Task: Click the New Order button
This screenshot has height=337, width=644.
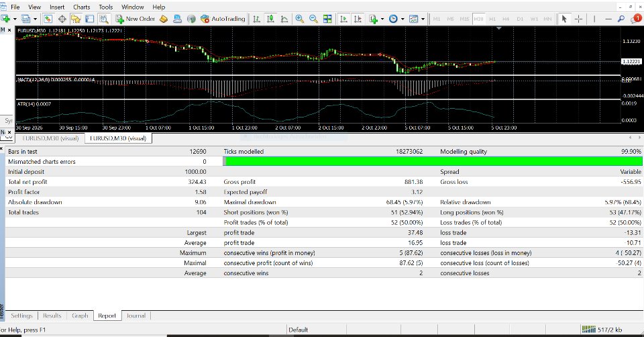Action: tap(135, 19)
